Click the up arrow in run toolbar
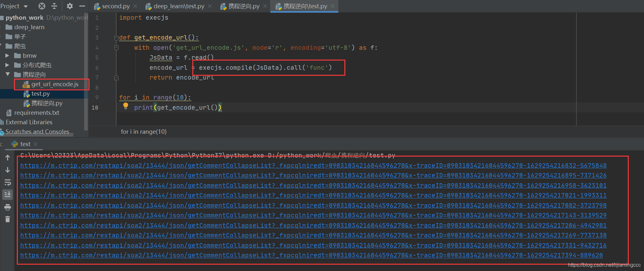The height and width of the screenshot is (271, 644). point(8,158)
